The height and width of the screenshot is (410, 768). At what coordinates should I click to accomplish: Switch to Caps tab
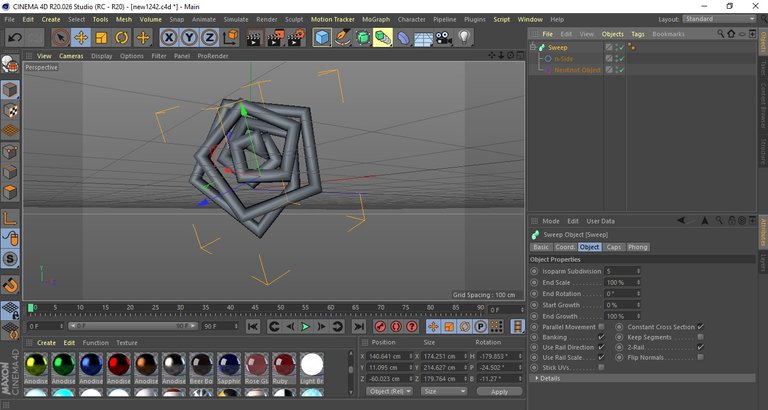614,247
